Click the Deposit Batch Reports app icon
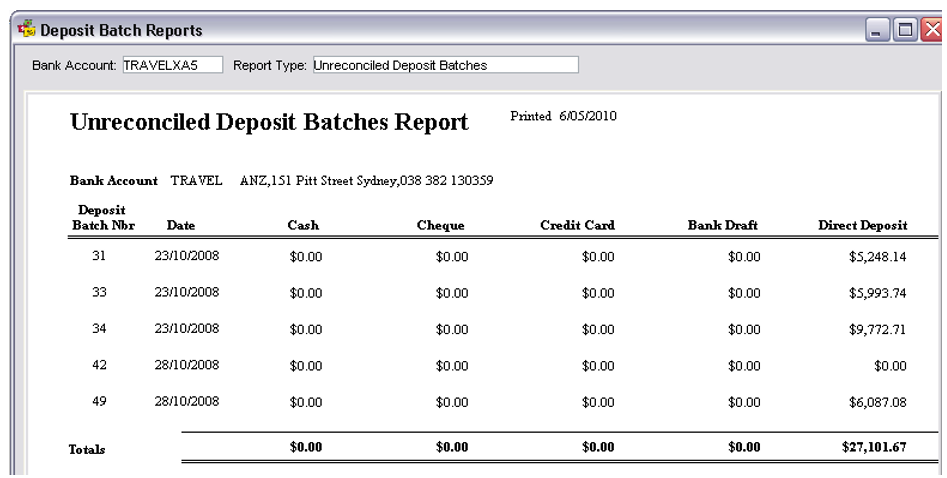947x478 pixels. [27, 29]
